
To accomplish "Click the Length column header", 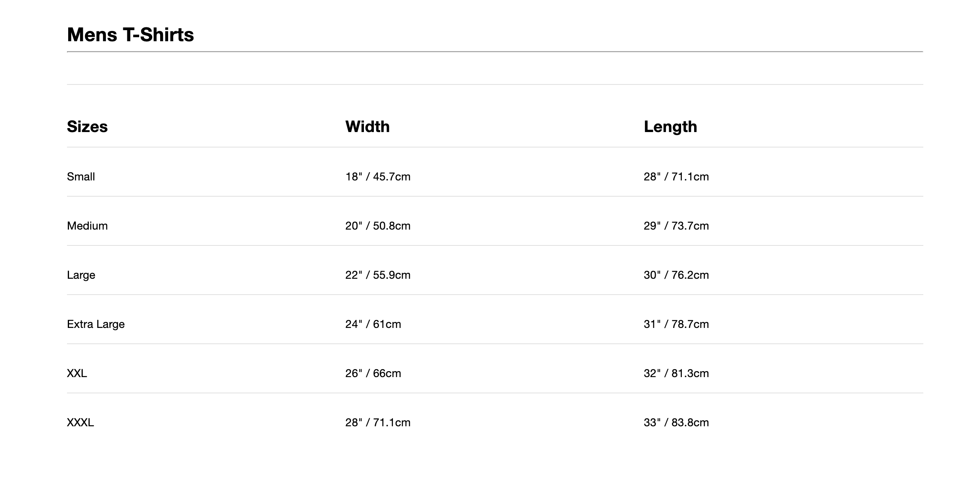I will [x=670, y=127].
